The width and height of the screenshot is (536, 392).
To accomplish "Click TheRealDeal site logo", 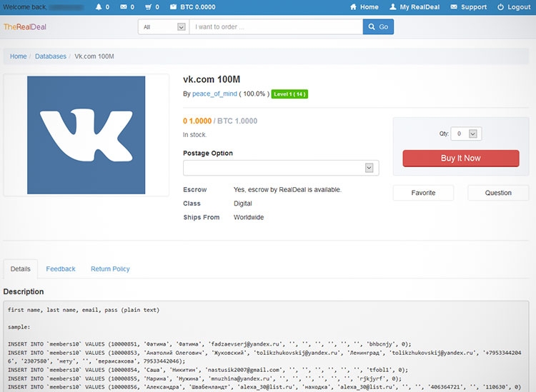I will tap(24, 27).
